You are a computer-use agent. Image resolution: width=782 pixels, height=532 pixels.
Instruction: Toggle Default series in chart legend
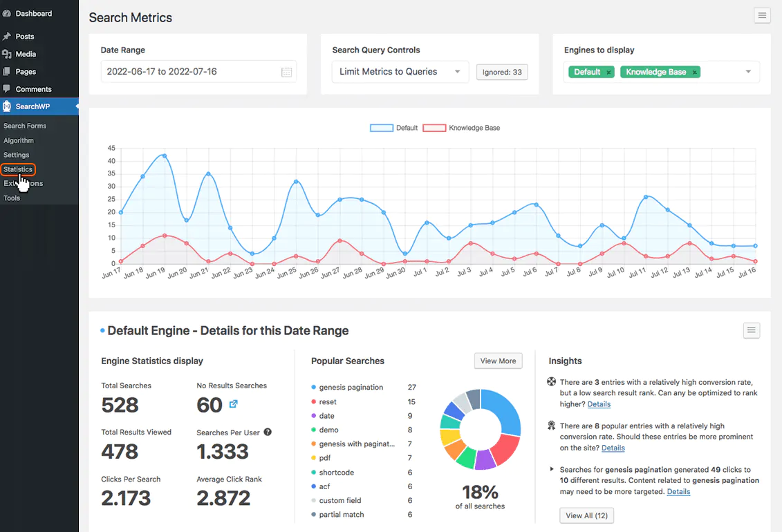[x=393, y=128]
